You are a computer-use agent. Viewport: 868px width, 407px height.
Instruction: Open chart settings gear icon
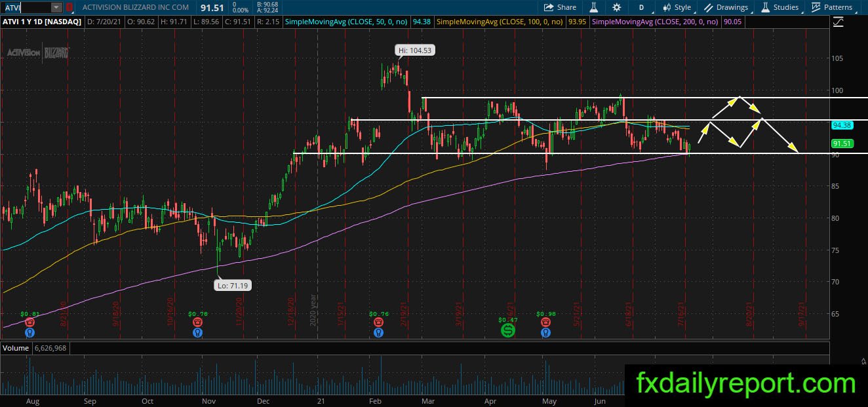[x=616, y=7]
